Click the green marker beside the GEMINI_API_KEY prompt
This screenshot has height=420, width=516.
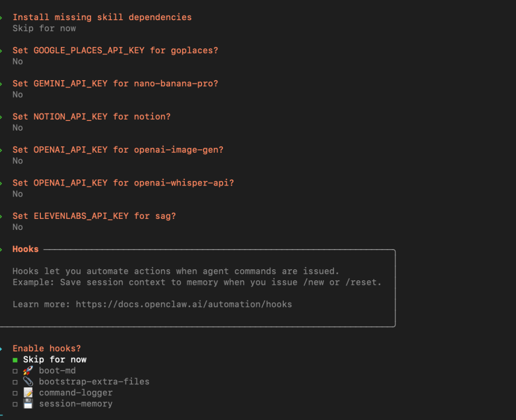(x=2, y=83)
